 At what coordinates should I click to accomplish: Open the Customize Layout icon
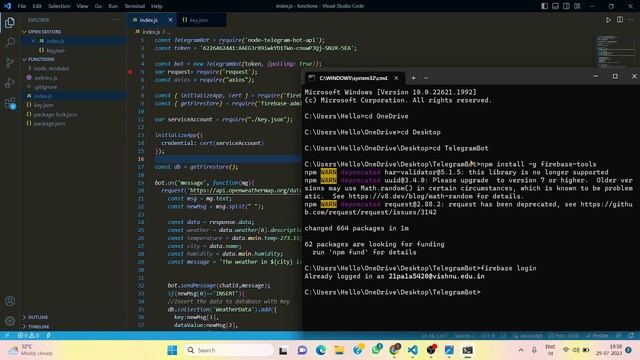pyautogui.click(x=577, y=6)
